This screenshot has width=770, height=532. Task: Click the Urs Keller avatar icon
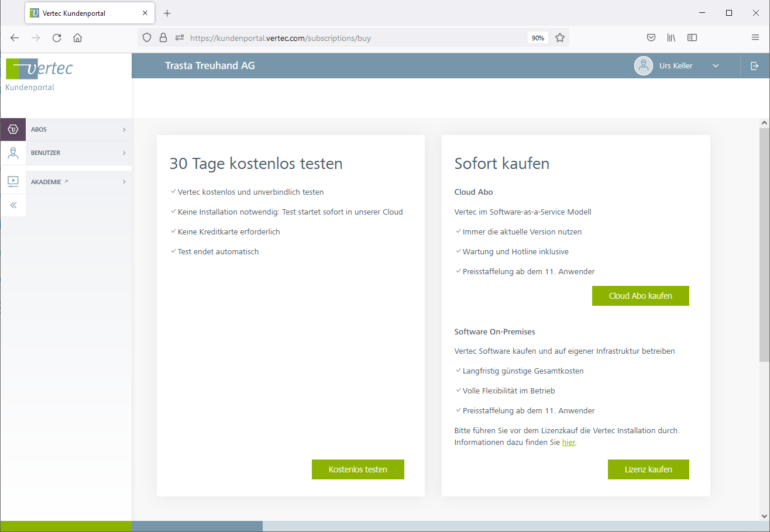tap(644, 66)
